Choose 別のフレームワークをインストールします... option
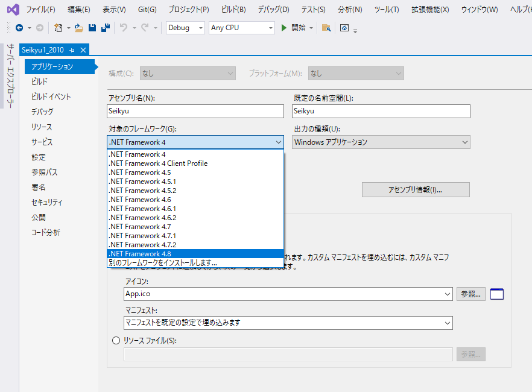532x392 pixels. 195,263
